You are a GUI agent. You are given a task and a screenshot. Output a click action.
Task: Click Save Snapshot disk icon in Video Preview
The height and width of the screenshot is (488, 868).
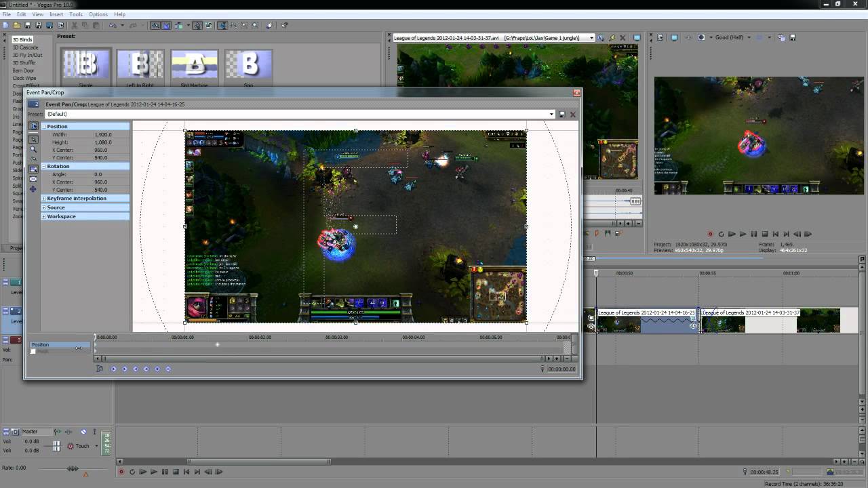point(793,38)
